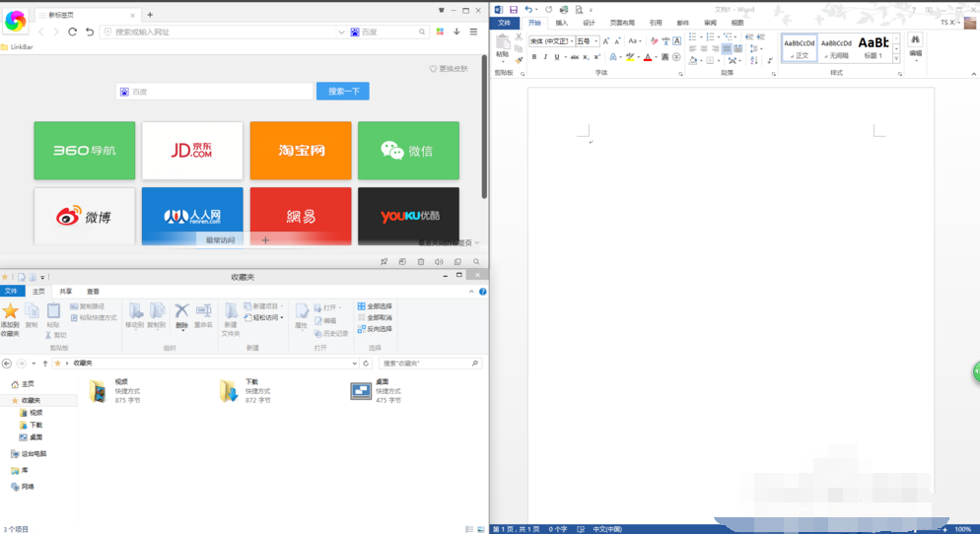Toggle Bold formatting in Word
This screenshot has width=980, height=534.
click(x=533, y=57)
